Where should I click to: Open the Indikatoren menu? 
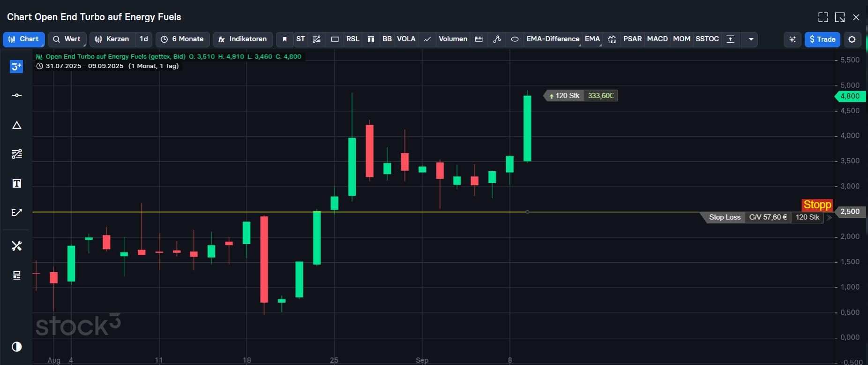click(243, 39)
